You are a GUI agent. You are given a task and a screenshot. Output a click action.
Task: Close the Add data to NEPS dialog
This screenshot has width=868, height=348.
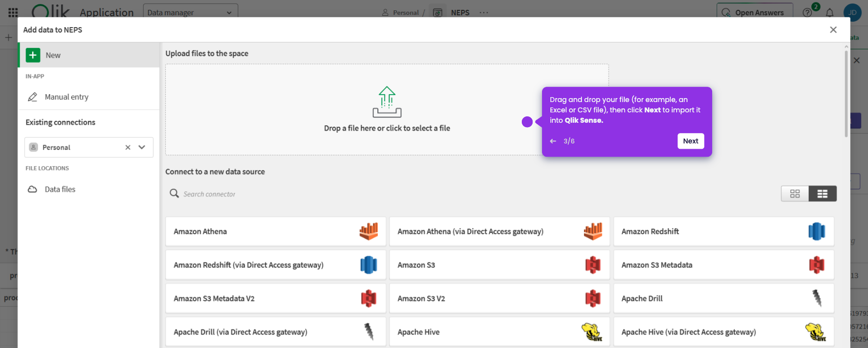click(x=833, y=30)
